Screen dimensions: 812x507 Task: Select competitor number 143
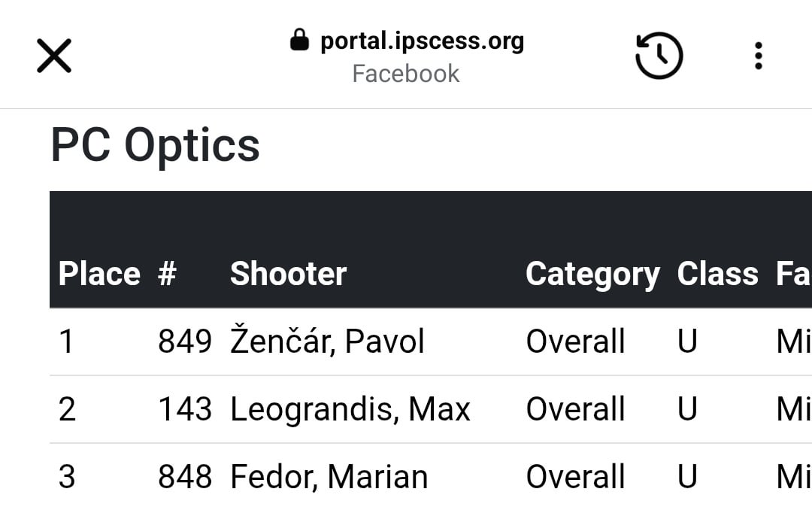(x=185, y=409)
